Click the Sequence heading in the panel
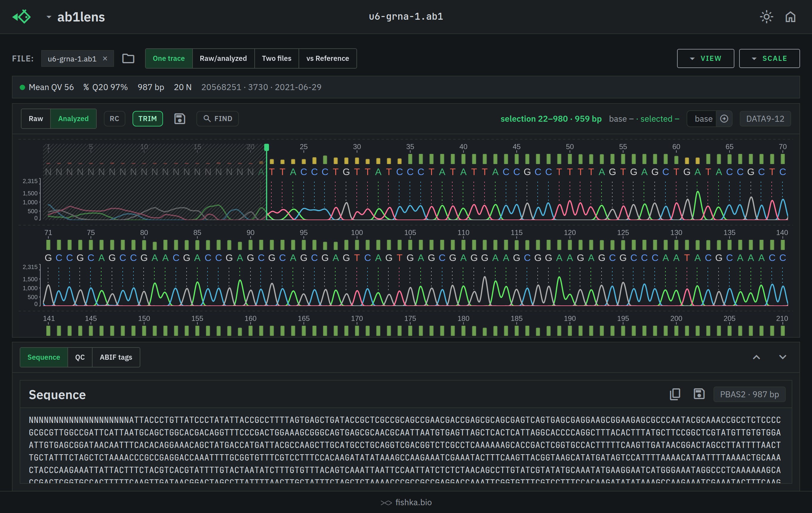The height and width of the screenshot is (513, 812). coord(57,394)
